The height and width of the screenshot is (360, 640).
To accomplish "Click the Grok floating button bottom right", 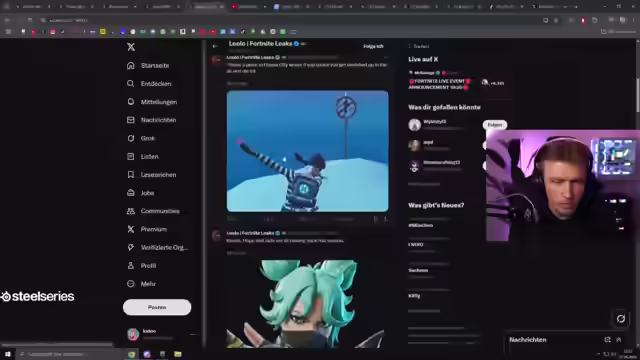I will click(x=621, y=319).
